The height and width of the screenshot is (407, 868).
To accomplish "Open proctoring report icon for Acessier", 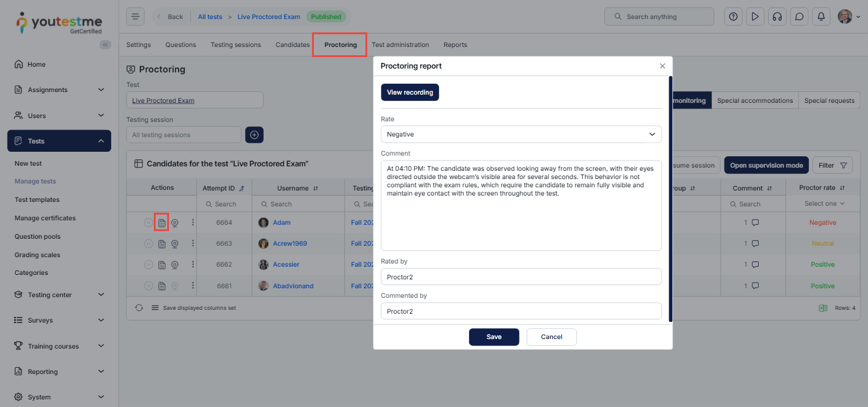I will click(161, 265).
